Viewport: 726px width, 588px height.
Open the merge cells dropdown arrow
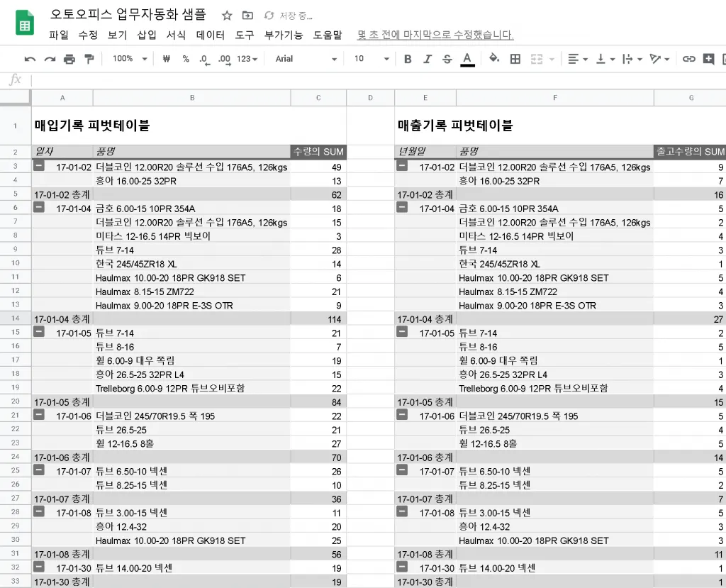(x=552, y=60)
